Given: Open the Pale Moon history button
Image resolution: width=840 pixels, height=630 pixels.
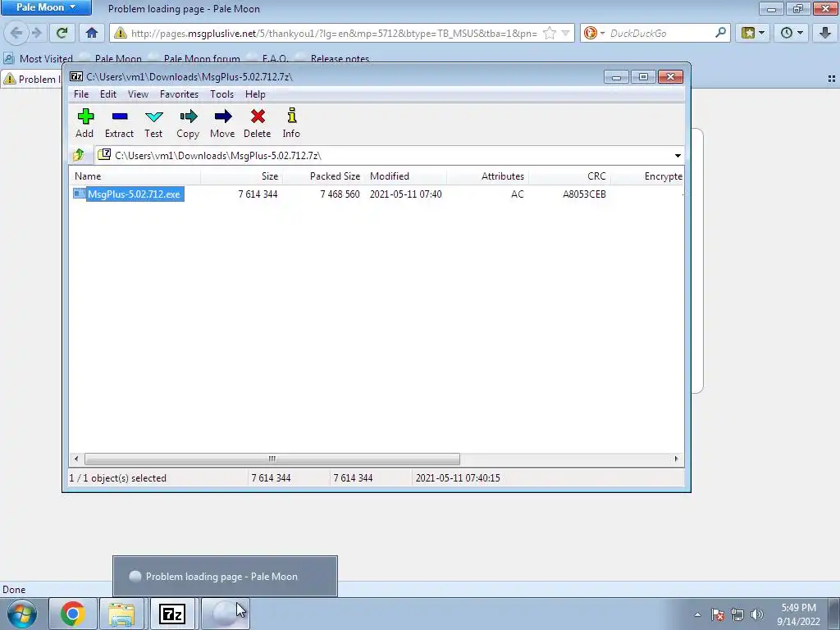Looking at the screenshot, I should click(792, 33).
